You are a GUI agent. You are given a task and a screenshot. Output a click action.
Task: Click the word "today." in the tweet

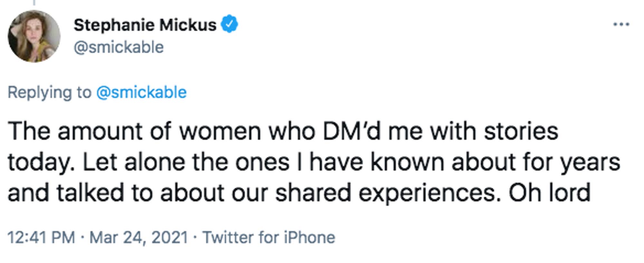[x=41, y=163]
